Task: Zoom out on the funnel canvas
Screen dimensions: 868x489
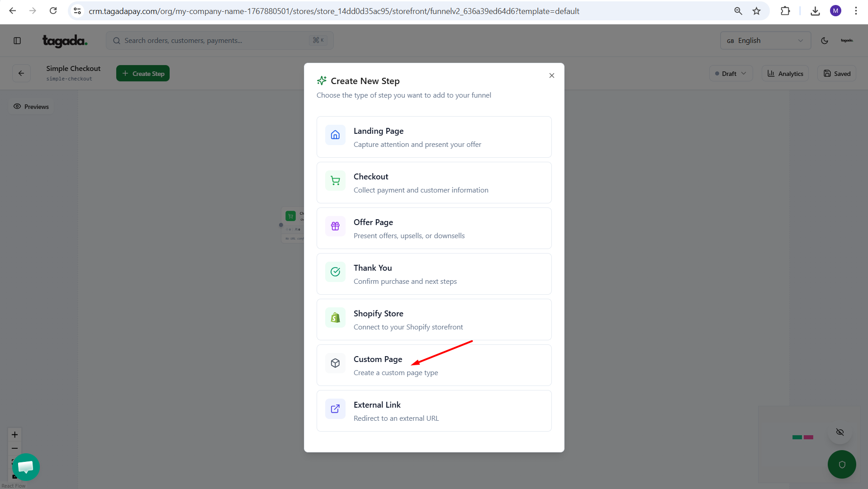Action: tap(15, 448)
